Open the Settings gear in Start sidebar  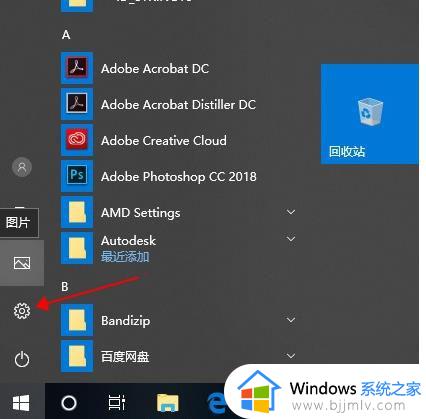(22, 311)
